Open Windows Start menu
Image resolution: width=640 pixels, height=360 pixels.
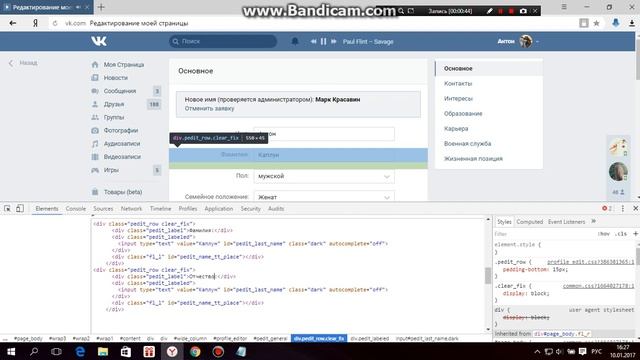[x=11, y=351]
